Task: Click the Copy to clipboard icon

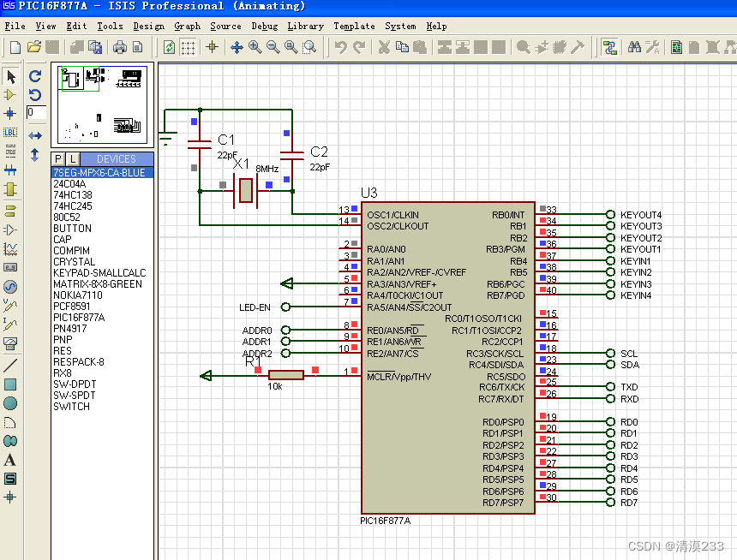Action: click(x=402, y=47)
